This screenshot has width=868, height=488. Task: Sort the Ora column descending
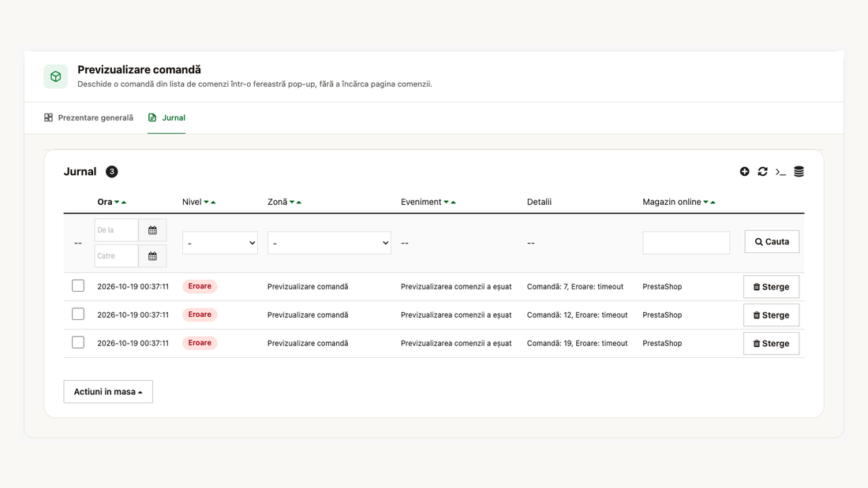[x=117, y=202]
